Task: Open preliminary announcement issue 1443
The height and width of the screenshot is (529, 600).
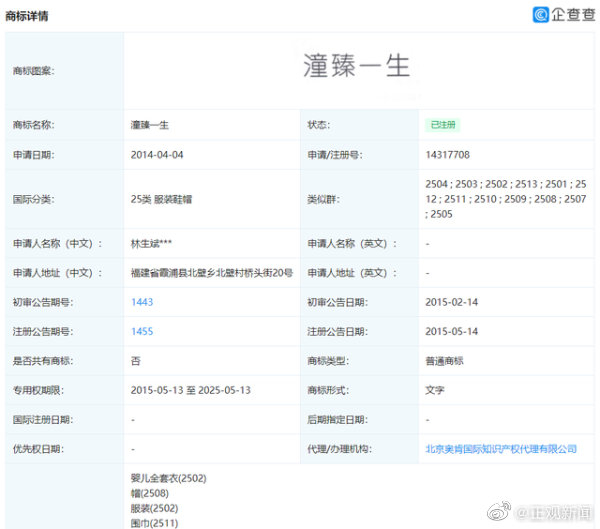Action: (x=142, y=302)
